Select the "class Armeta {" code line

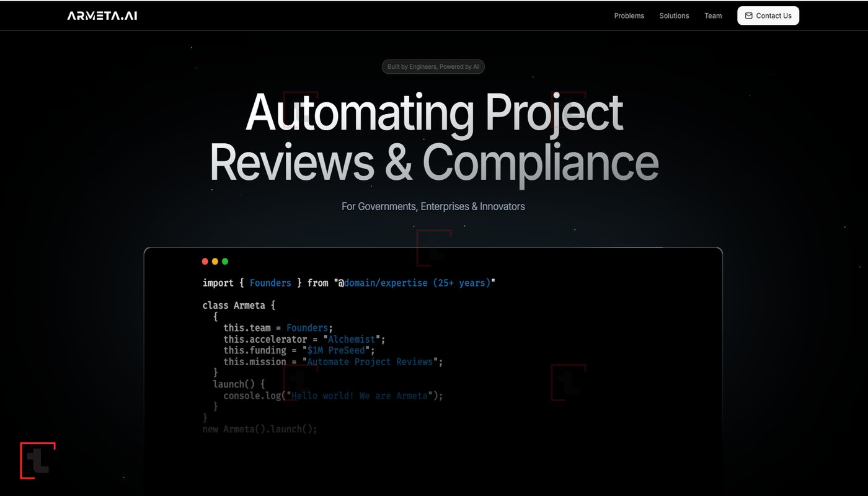[x=239, y=306]
